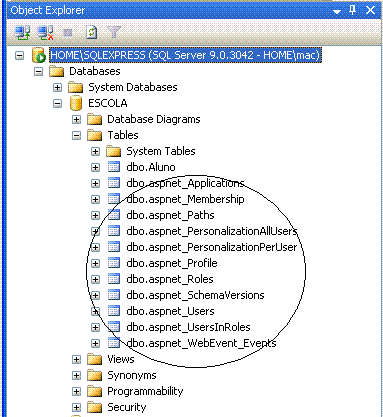Expand the dbo.aspnet_Profile table
383x417 pixels.
click(96, 263)
